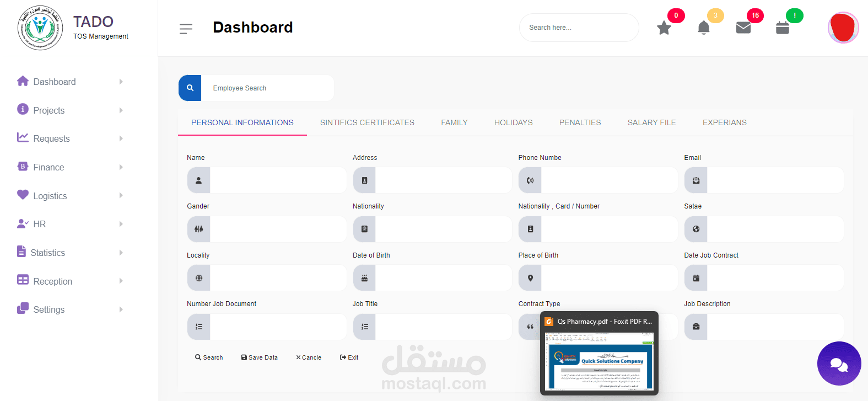The image size is (868, 401).
Task: Click the restroom icon in Gander field
Action: pos(199,229)
